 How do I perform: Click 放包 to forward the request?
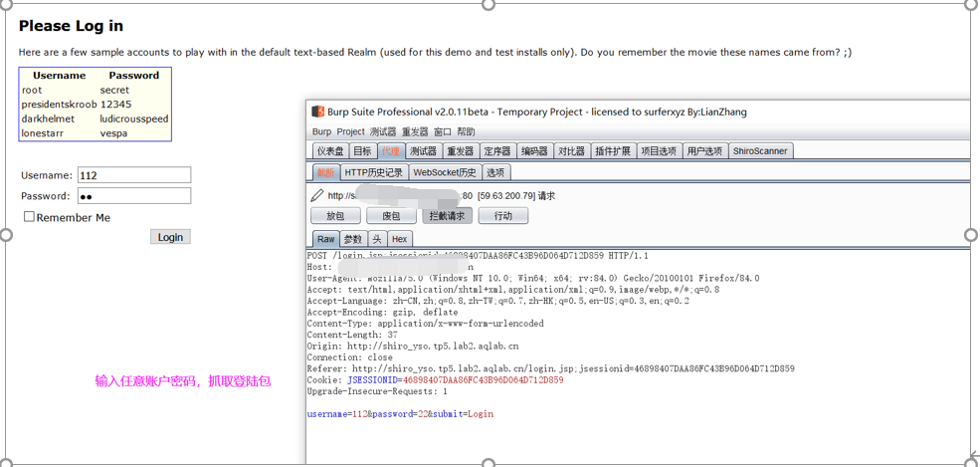(x=335, y=216)
